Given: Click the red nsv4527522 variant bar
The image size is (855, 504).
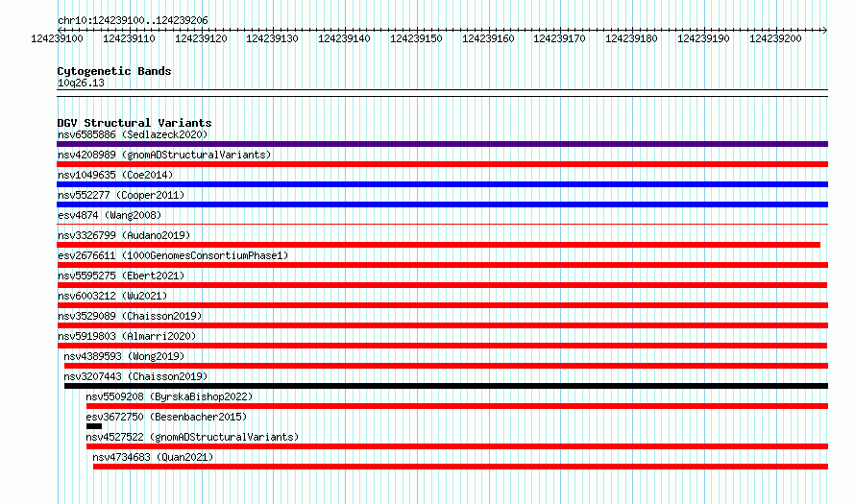Looking at the screenshot, I should [457, 446].
